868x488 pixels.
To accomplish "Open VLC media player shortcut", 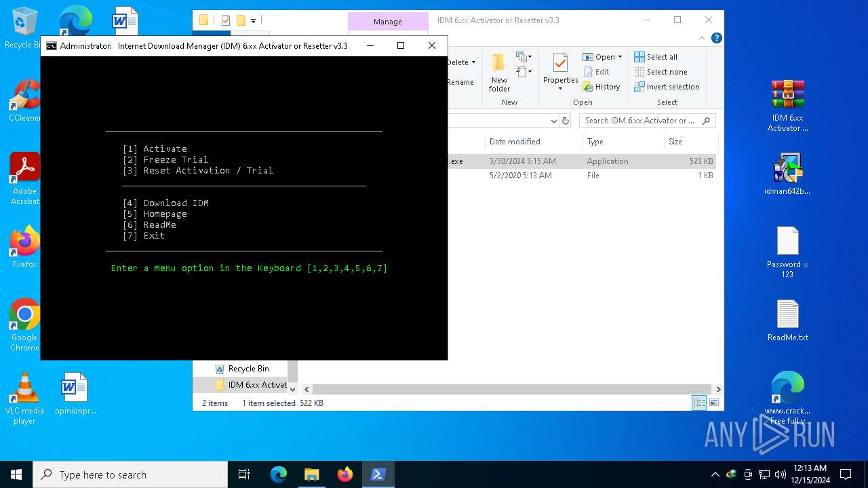I will point(24,399).
